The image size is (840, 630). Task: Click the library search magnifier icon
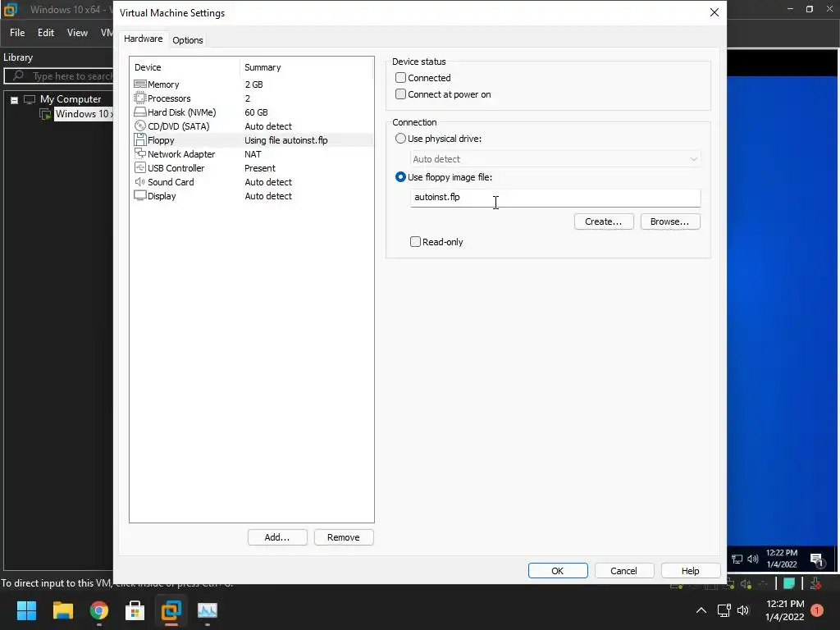coord(18,75)
